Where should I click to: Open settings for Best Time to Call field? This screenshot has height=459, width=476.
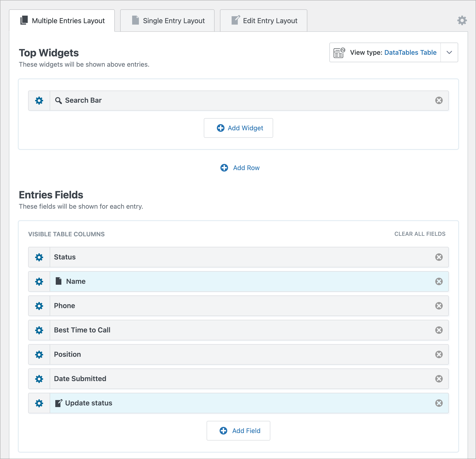click(39, 330)
